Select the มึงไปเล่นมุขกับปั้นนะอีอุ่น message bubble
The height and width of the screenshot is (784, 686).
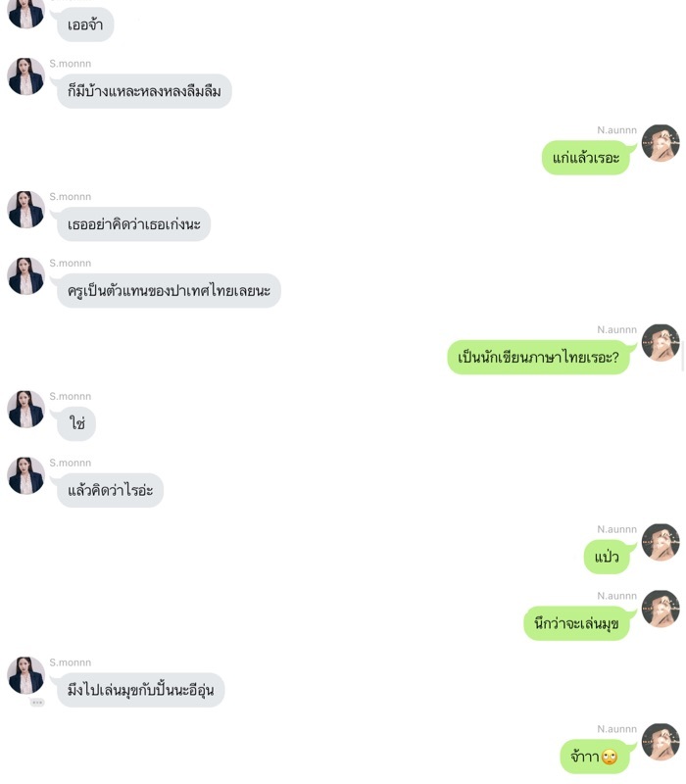(140, 690)
